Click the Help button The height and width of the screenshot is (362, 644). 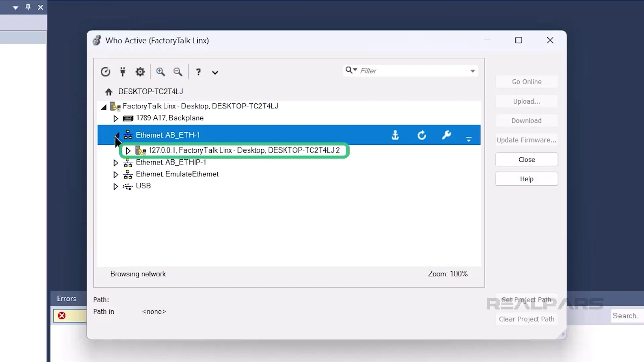(x=527, y=179)
